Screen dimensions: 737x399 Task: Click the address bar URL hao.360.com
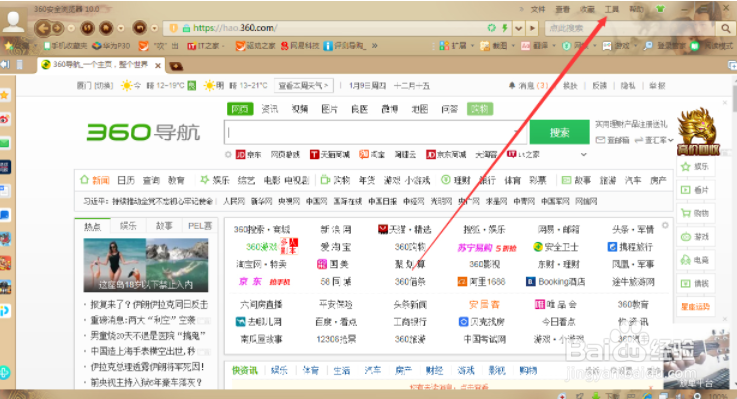pos(235,28)
